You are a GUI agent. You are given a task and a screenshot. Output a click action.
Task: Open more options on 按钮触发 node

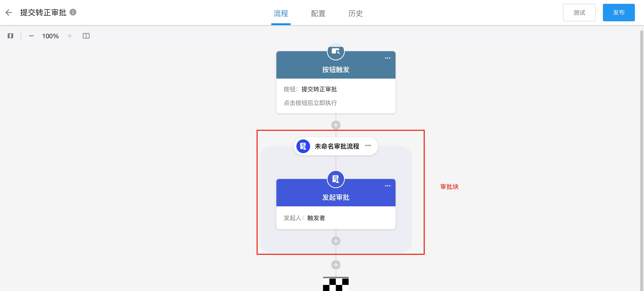tap(388, 58)
